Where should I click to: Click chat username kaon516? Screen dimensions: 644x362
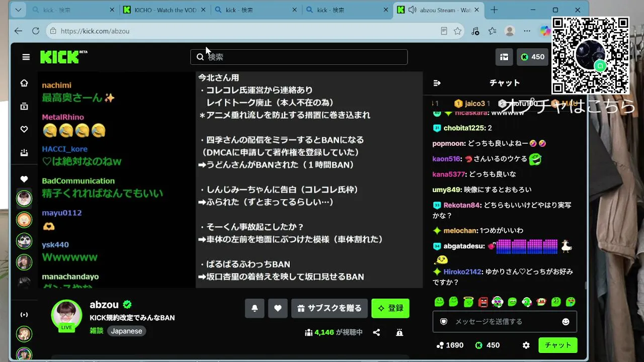tap(447, 159)
